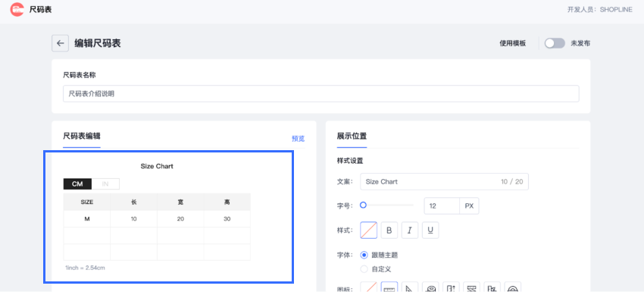Image resolution: width=644 pixels, height=292 pixels.
Task: Choose the set-square triangle icon in 图标 row
Action: tap(409, 287)
